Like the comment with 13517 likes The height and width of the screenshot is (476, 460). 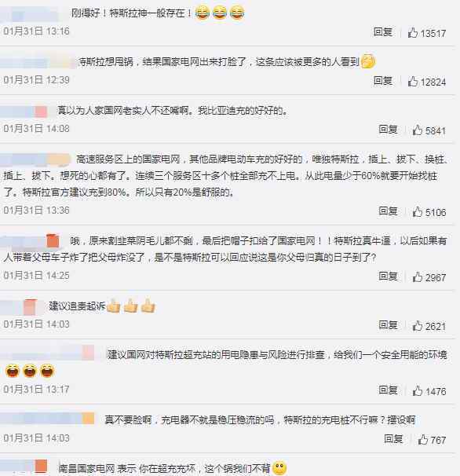coord(413,32)
